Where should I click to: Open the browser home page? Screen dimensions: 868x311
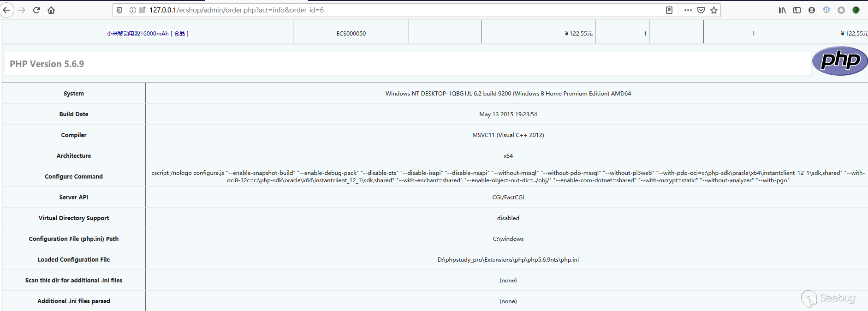tap(51, 10)
